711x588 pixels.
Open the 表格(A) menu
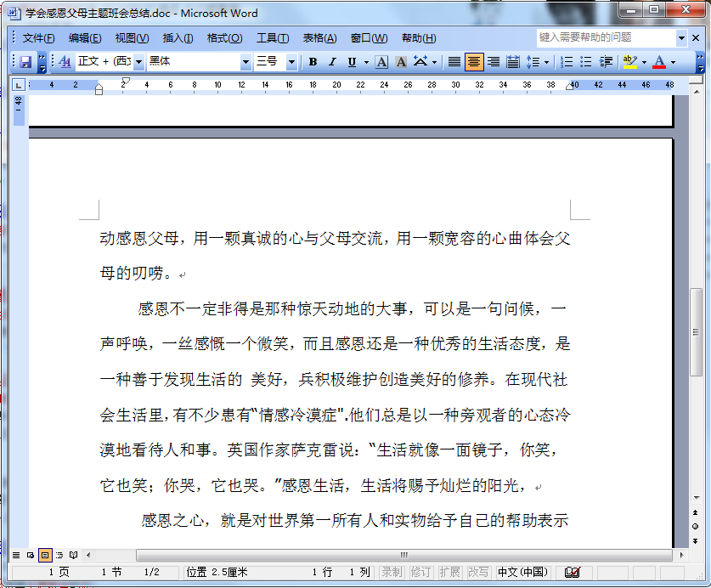319,38
